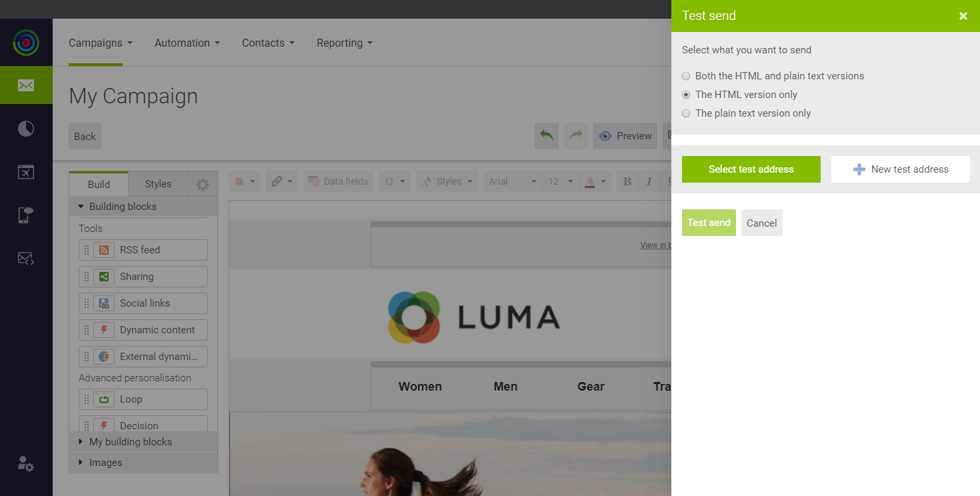Click the My Campaign title text

(133, 96)
